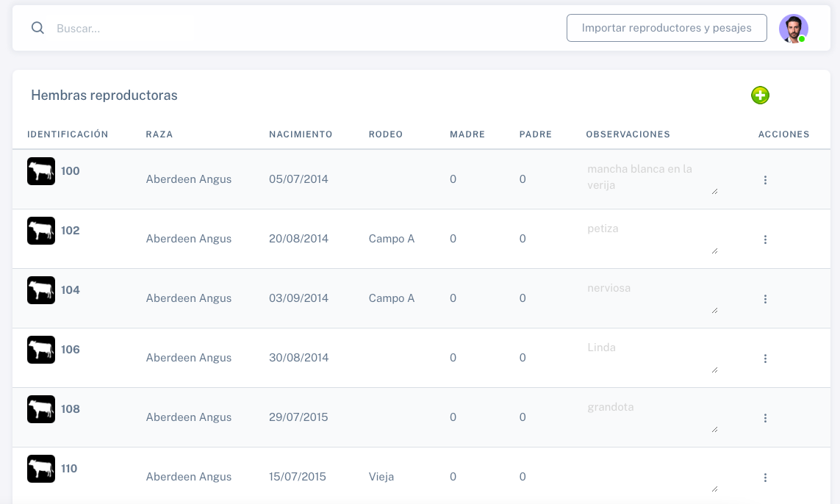Click rodeo 'Vieja' for animal 110

pos(381,476)
